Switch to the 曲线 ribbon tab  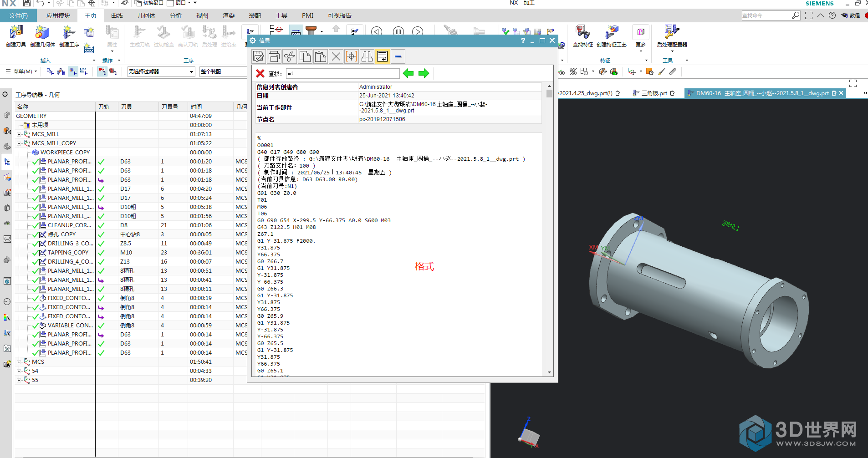point(117,15)
